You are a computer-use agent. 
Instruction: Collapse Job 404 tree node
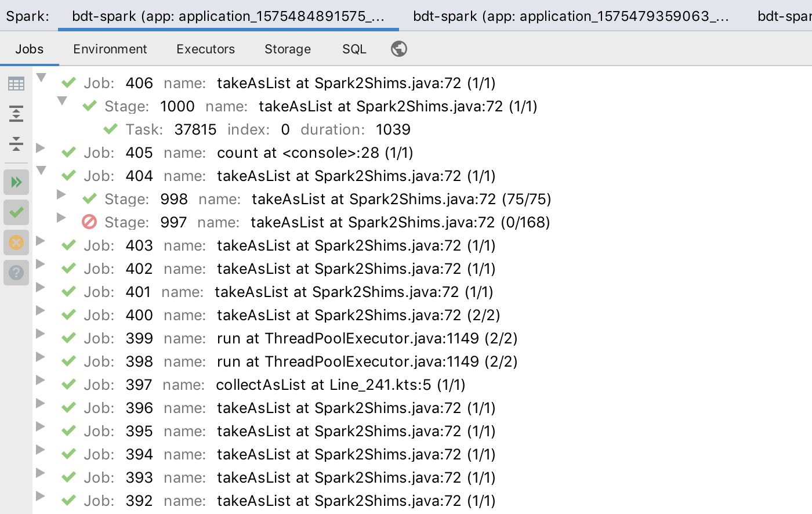[41, 171]
